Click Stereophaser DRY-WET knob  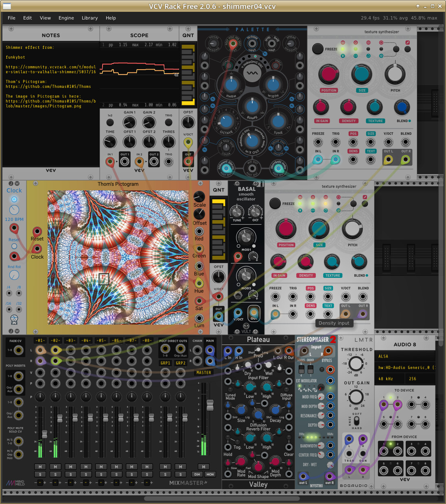pos(330,465)
